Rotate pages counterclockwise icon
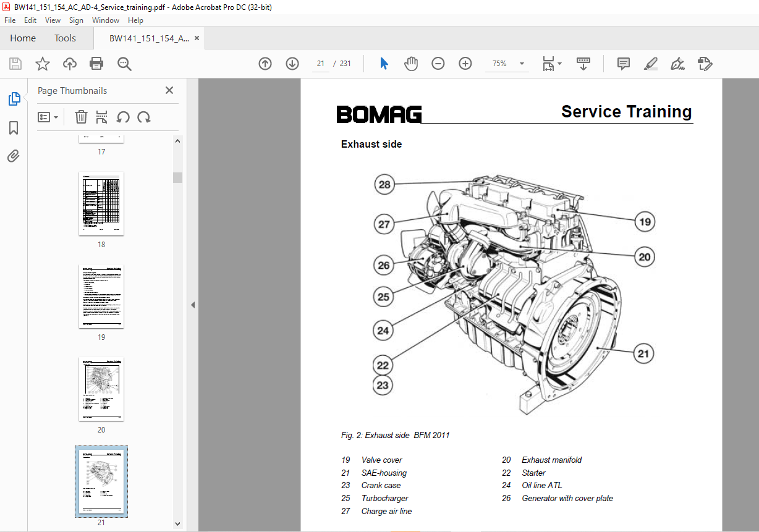 (x=123, y=117)
